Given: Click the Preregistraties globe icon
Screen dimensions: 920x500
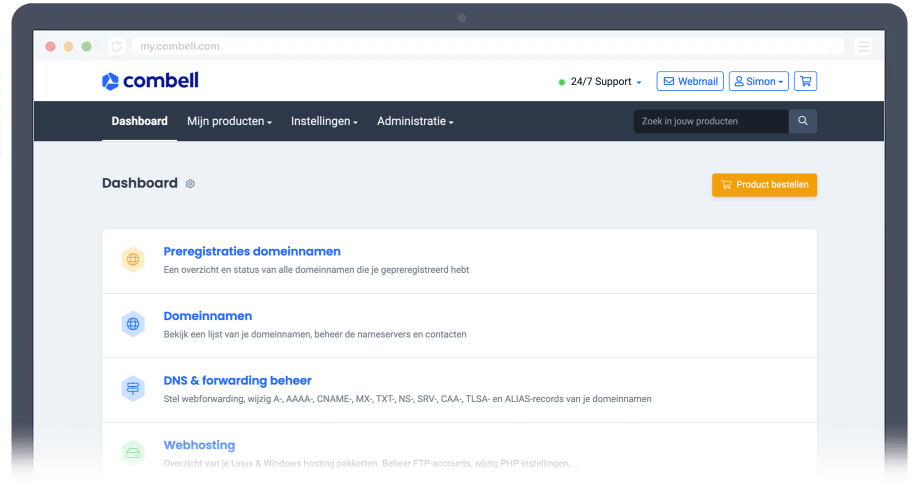Looking at the screenshot, I should 133,260.
